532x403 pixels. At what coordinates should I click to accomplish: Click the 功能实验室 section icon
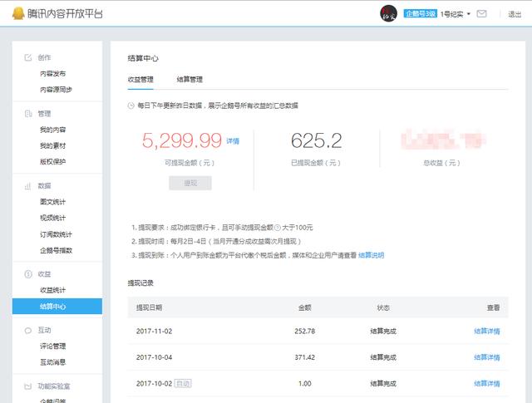click(27, 386)
